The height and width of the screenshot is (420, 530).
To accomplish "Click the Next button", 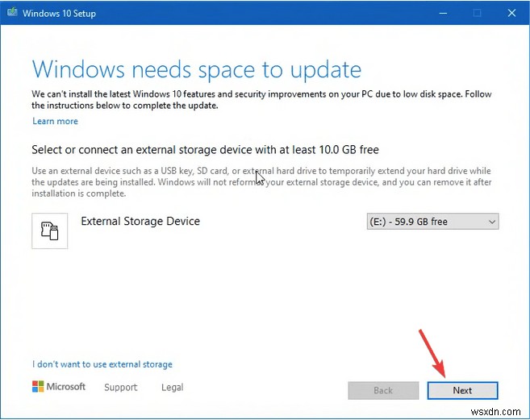I will [462, 391].
